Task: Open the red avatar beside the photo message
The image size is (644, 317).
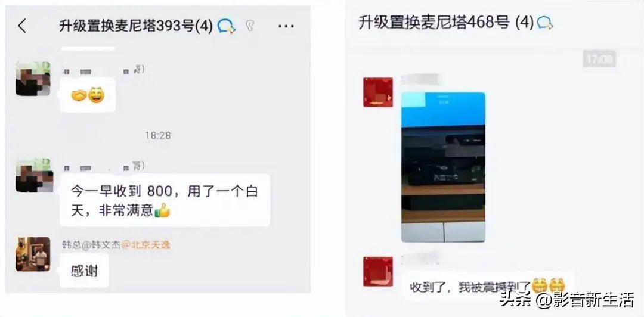Action: (378, 92)
